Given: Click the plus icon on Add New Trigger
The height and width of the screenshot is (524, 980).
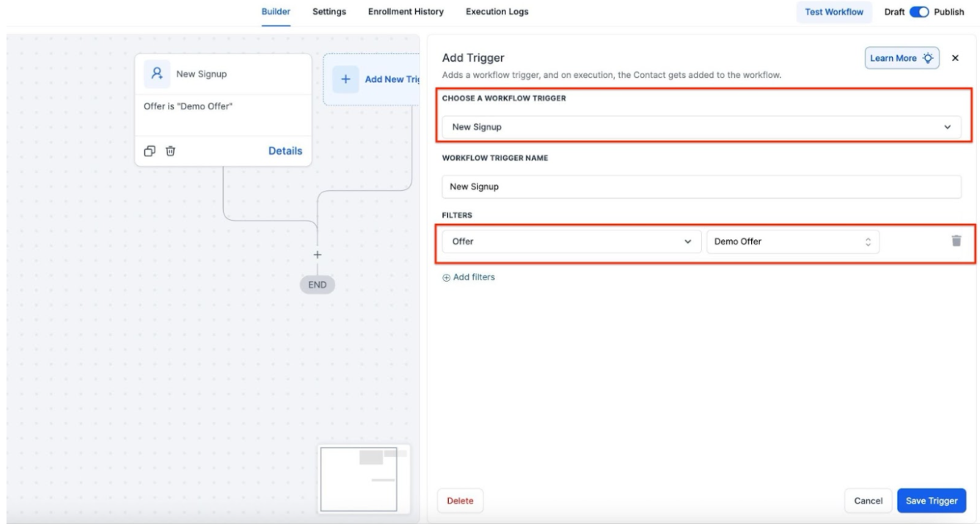Looking at the screenshot, I should (345, 79).
